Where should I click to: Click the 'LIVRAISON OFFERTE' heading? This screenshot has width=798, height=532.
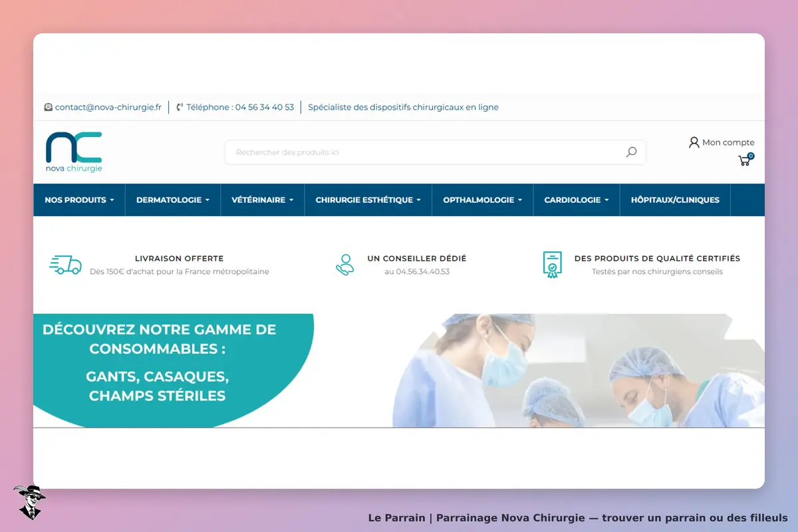coord(180,259)
